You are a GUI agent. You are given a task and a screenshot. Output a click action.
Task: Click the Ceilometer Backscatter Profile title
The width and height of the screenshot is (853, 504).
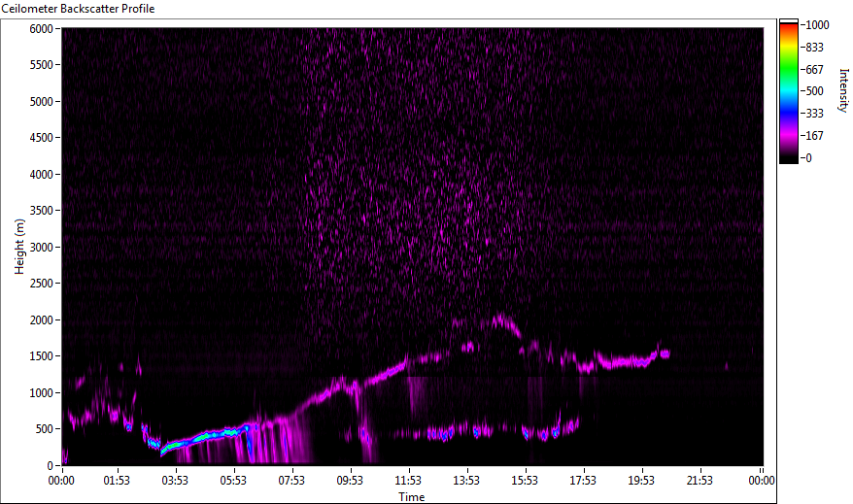(78, 9)
